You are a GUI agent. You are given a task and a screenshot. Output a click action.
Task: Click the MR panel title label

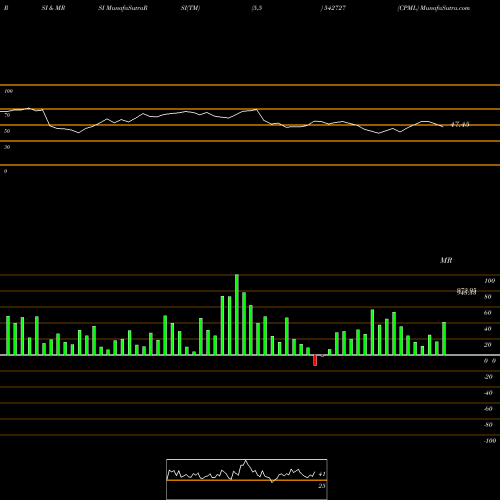446,260
